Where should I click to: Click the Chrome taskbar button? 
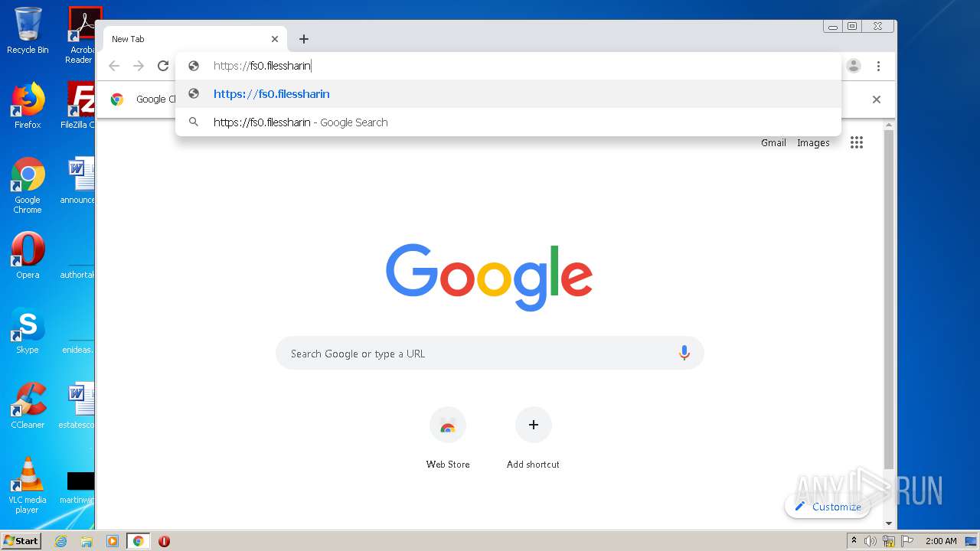click(139, 541)
